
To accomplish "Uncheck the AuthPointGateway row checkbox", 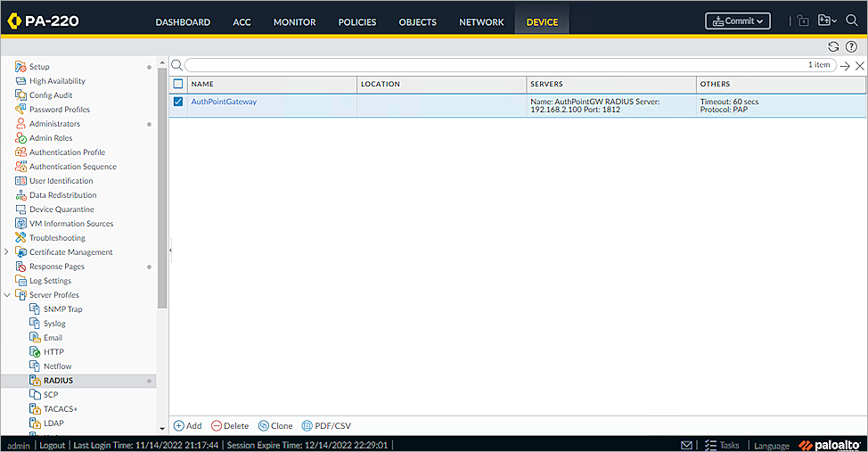I will point(178,102).
